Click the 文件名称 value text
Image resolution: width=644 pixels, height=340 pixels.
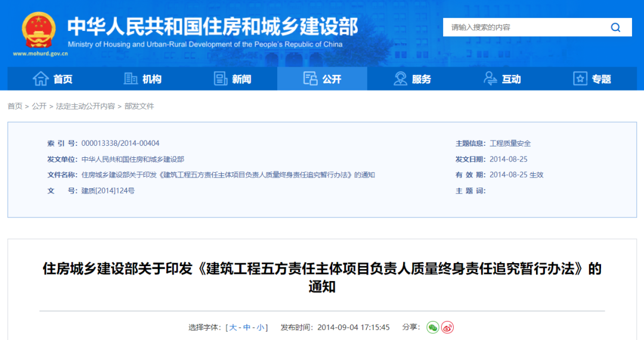click(228, 174)
